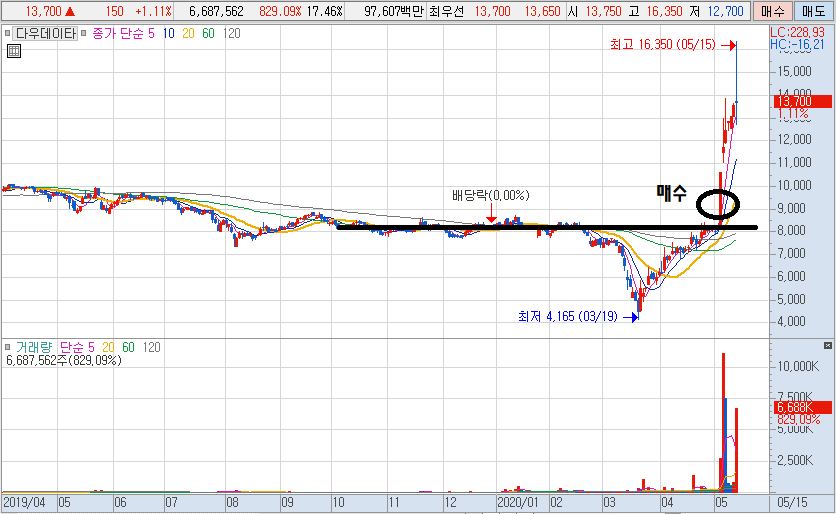836x514 pixels.
Task: Select the blue 10-day price moving average
Action: click(x=168, y=34)
